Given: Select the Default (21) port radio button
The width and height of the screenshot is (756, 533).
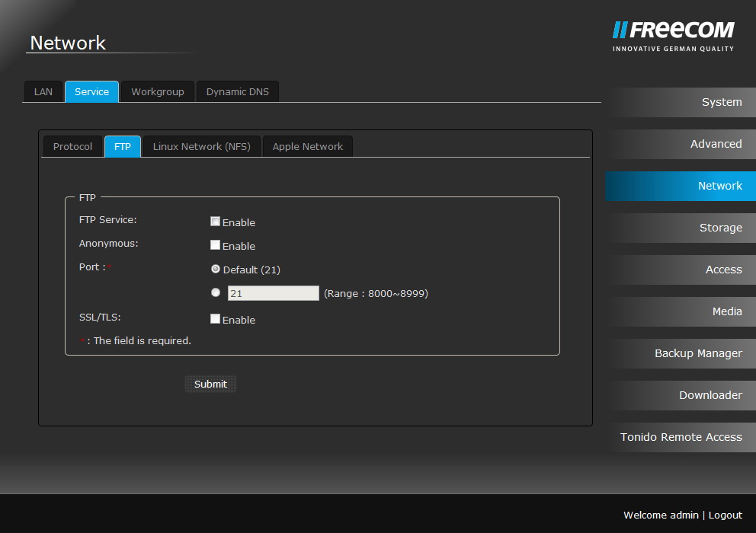Looking at the screenshot, I should point(216,269).
